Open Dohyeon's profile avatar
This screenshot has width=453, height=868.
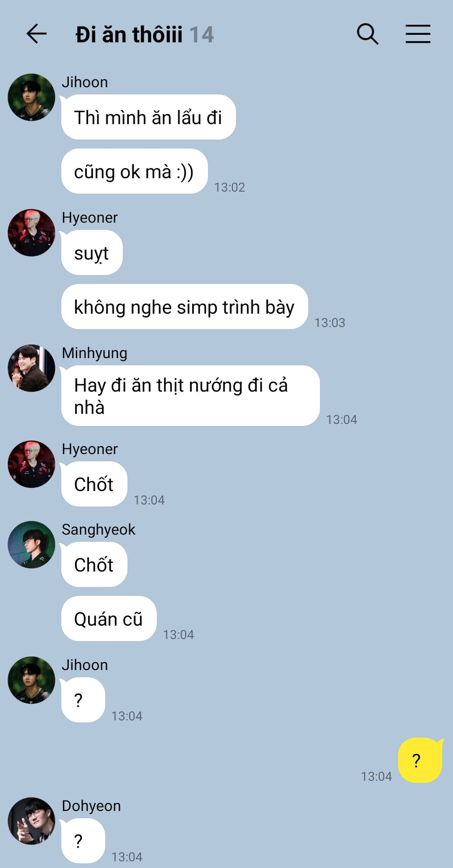click(x=31, y=821)
